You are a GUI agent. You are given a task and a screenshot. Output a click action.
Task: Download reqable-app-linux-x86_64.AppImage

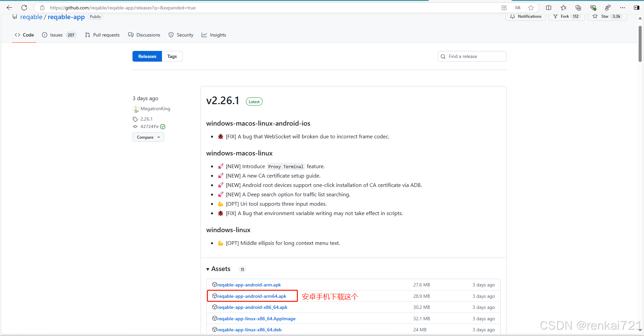tap(256, 319)
